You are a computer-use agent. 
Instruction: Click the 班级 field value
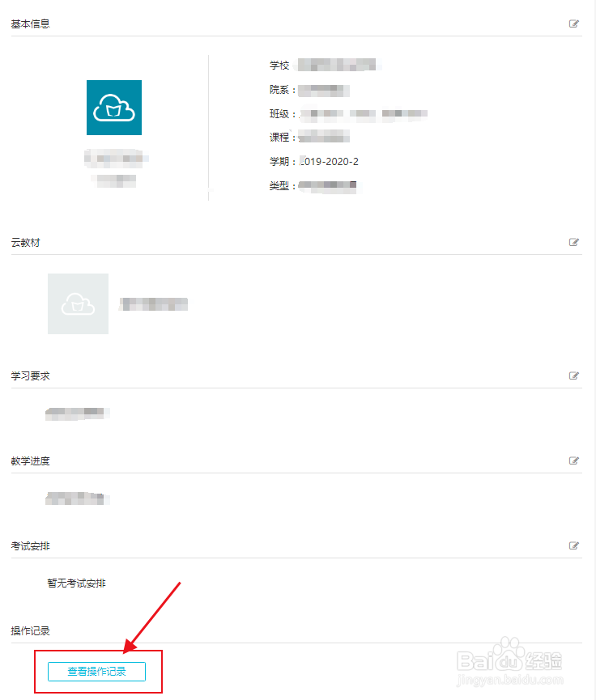point(364,114)
